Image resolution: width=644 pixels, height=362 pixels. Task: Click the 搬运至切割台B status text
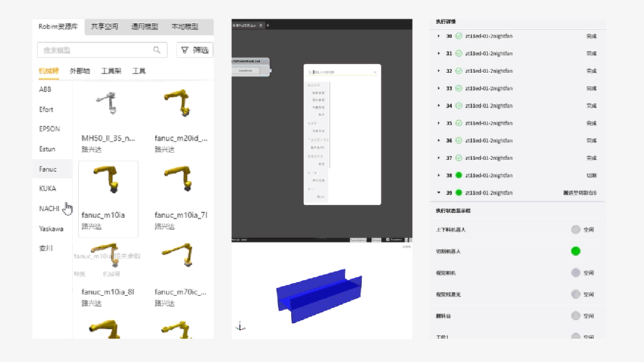click(580, 193)
